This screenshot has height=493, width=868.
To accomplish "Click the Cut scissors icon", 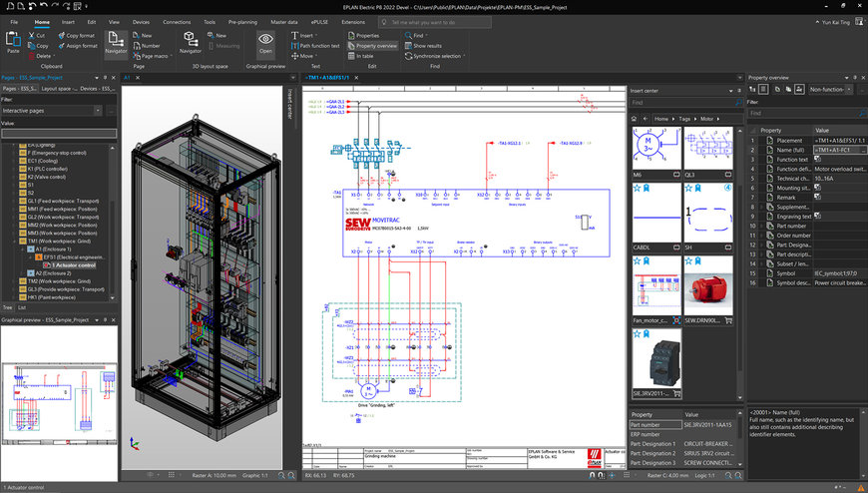I will (x=32, y=35).
